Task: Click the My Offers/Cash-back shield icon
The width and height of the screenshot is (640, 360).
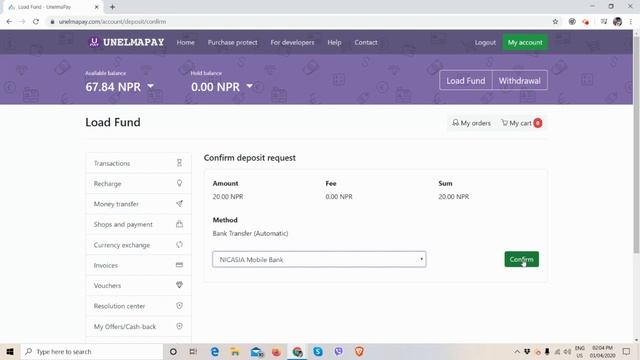Action: click(179, 326)
